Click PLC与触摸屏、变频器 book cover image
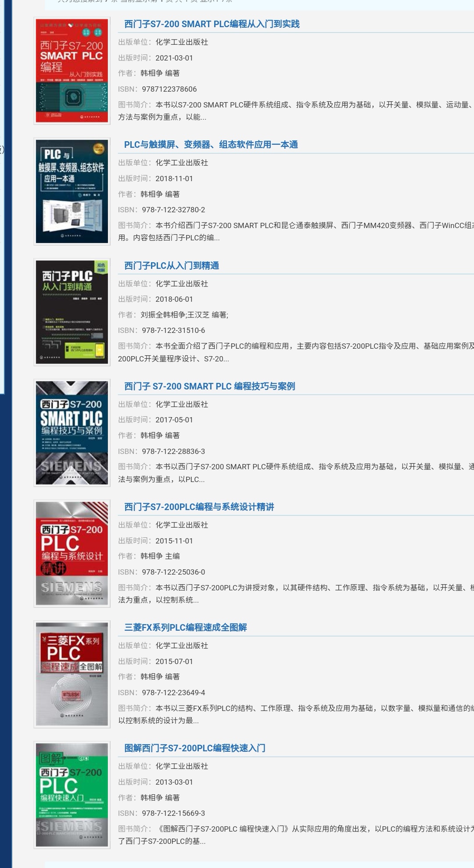The image size is (474, 868). tap(72, 191)
